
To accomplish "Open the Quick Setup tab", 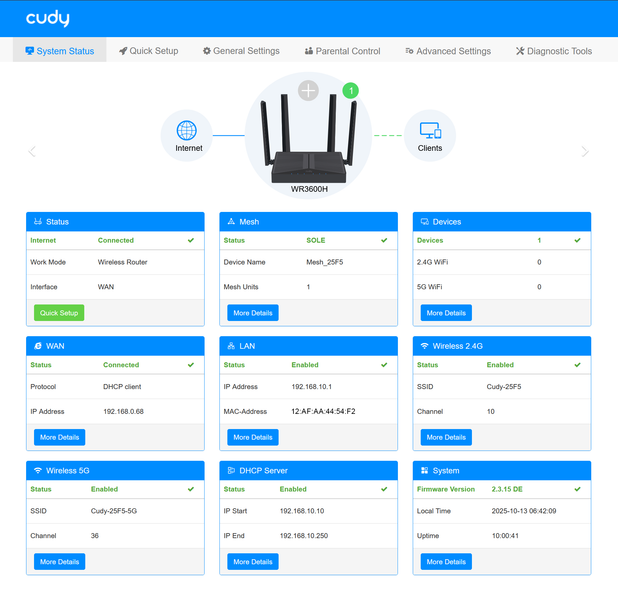I will pyautogui.click(x=149, y=51).
